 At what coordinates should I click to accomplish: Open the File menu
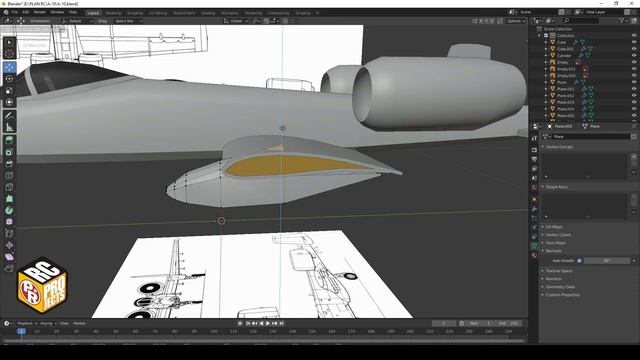[x=15, y=12]
